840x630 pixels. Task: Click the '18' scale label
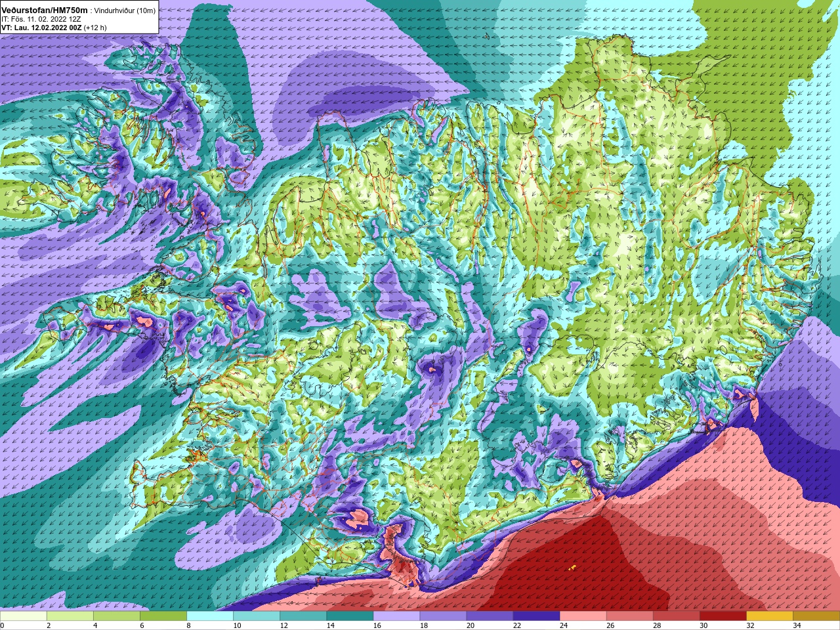[423, 625]
